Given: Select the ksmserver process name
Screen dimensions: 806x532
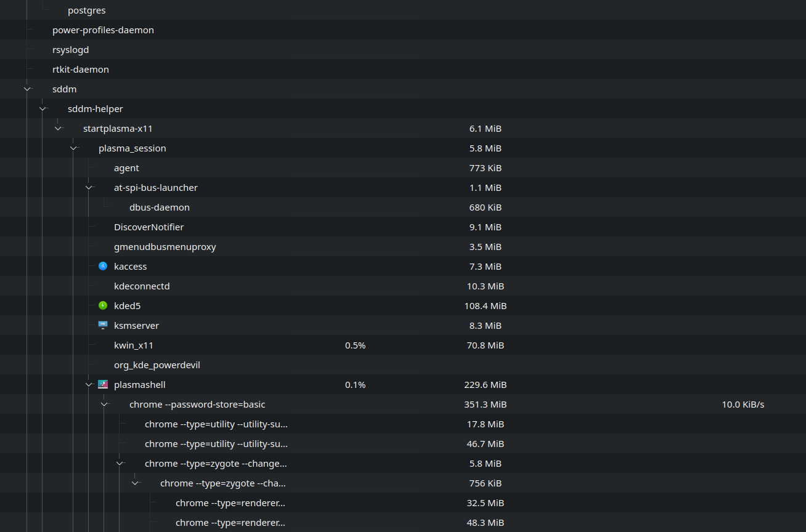Looking at the screenshot, I should coord(137,325).
